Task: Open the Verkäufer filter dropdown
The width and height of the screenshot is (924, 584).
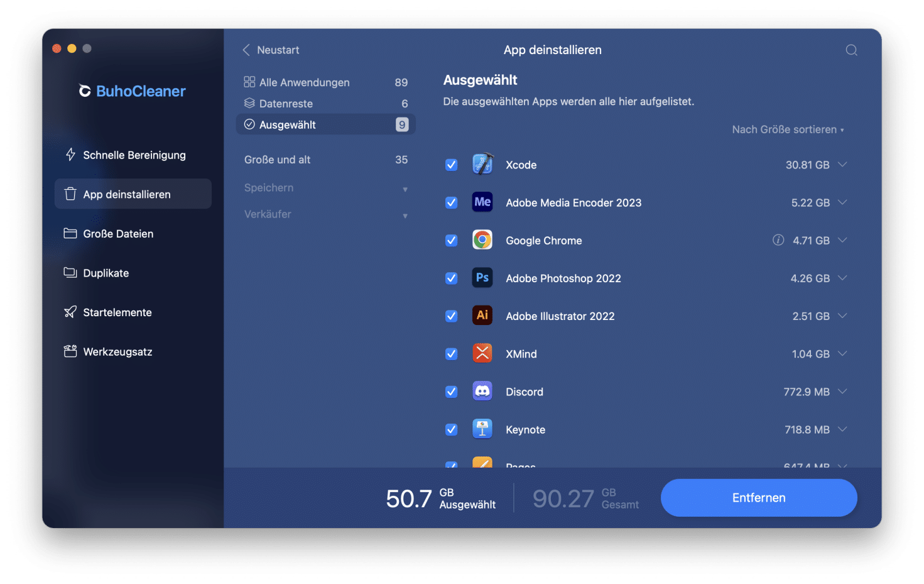Action: coord(326,214)
